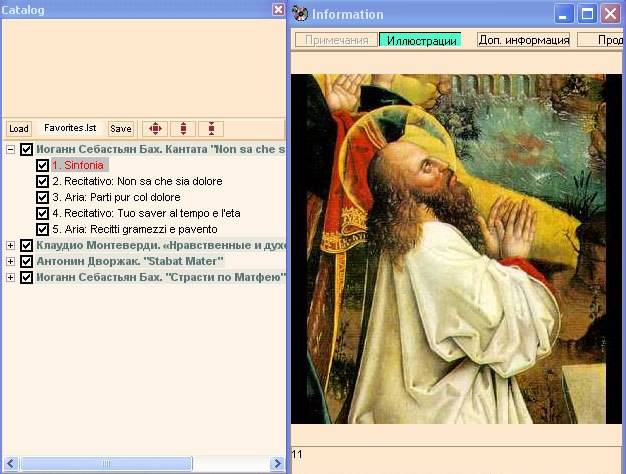The width and height of the screenshot is (626, 474).
Task: Click the left scroll arrow in Catalog
Action: click(x=10, y=464)
